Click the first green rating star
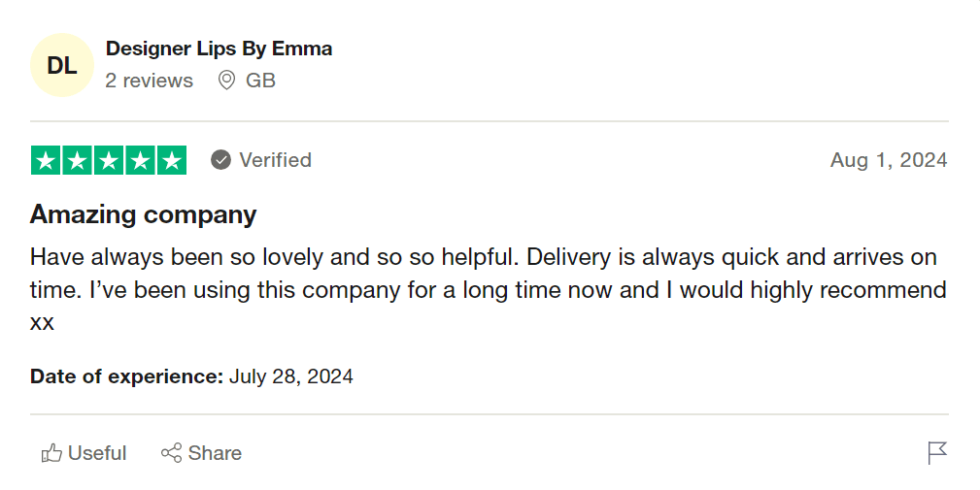Image resolution: width=980 pixels, height=490 pixels. pos(46,160)
